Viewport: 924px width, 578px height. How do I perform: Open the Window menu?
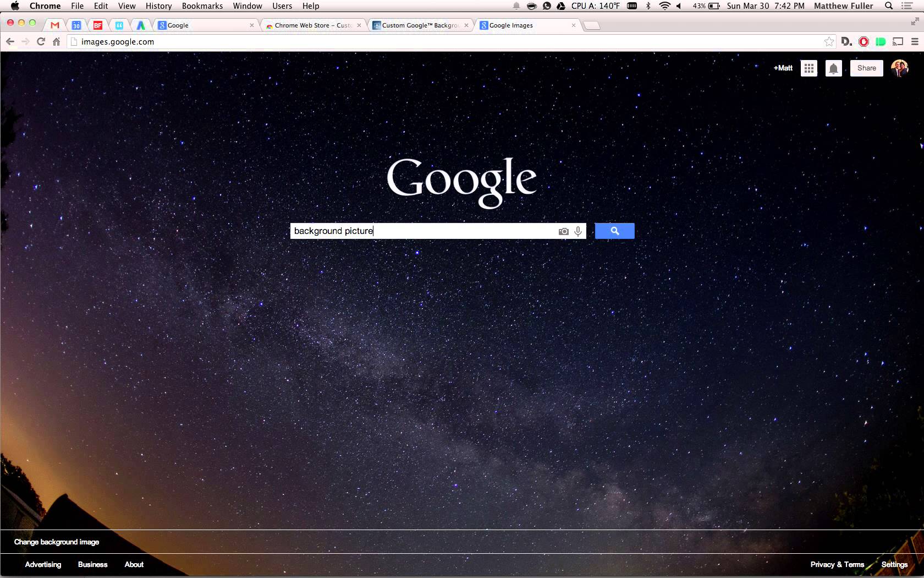tap(248, 6)
